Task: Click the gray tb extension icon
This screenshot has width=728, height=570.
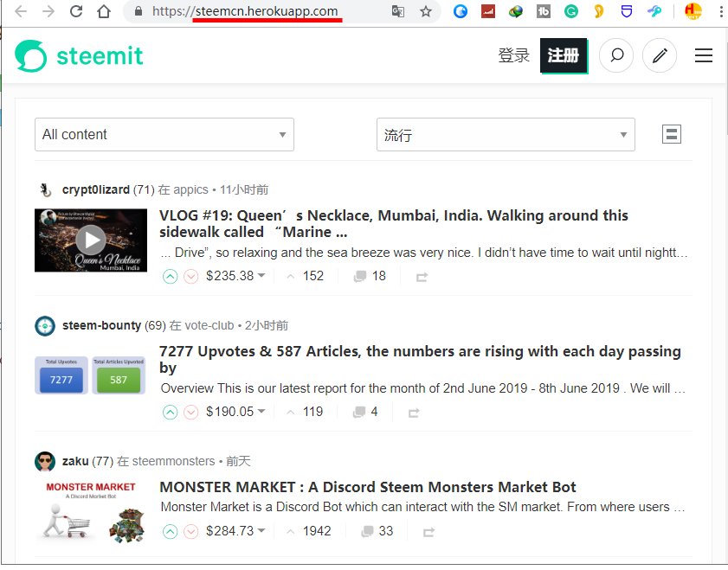Action: tap(544, 11)
